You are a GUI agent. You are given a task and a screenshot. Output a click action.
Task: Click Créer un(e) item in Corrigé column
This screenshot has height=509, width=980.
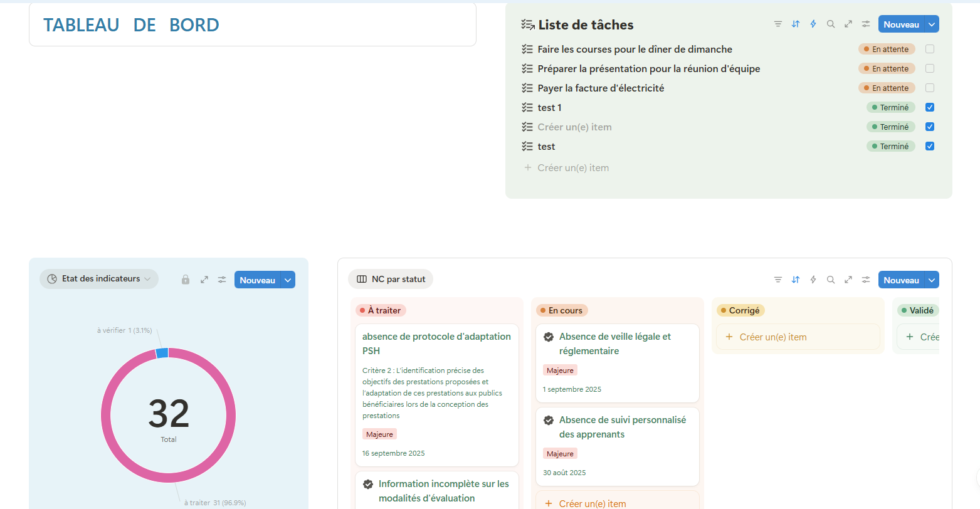tap(772, 337)
